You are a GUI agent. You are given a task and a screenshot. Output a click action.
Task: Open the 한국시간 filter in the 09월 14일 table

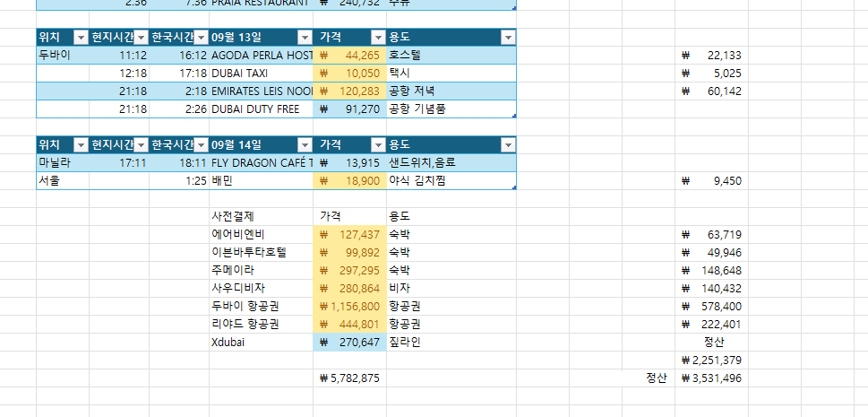pos(200,145)
